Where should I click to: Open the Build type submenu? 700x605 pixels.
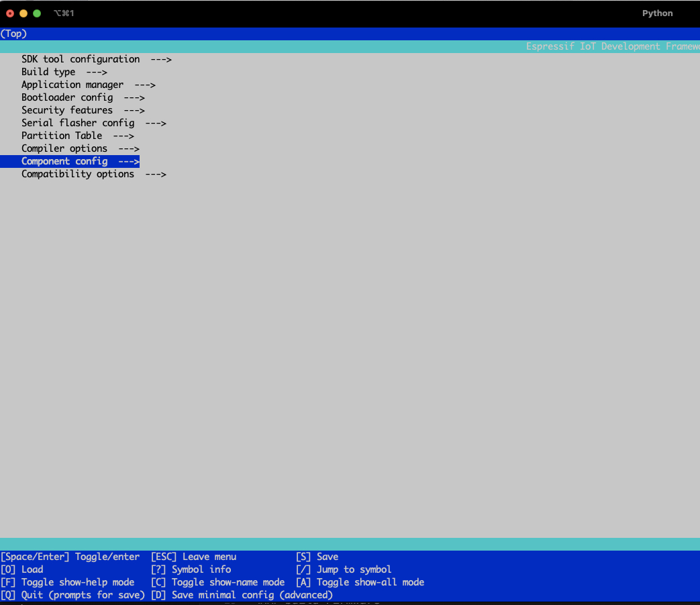(x=64, y=72)
